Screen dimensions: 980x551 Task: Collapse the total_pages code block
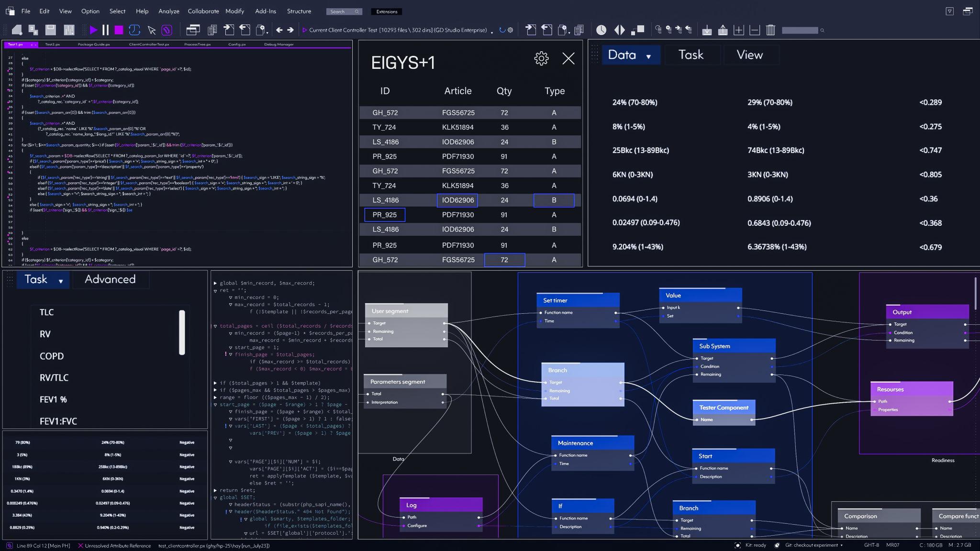coord(215,326)
